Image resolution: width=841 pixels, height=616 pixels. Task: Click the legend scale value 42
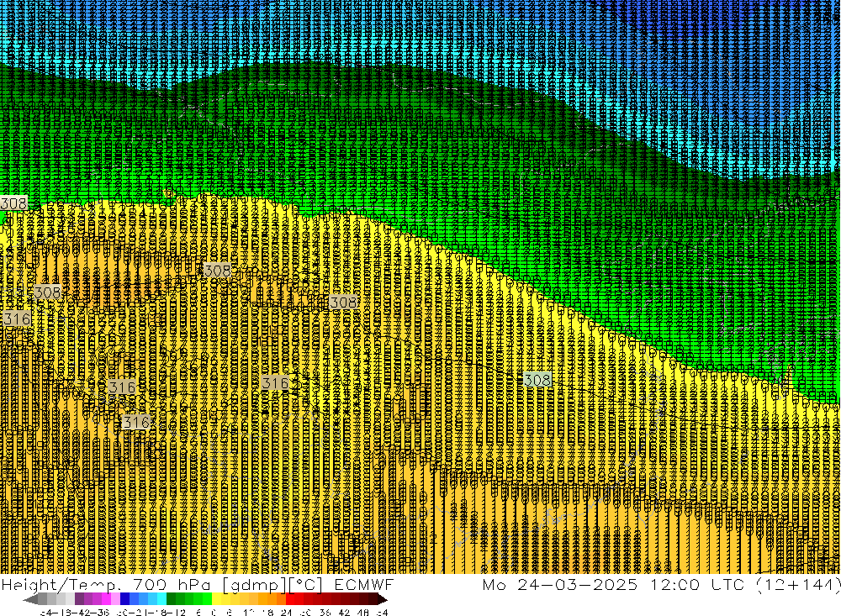pyautogui.click(x=344, y=613)
